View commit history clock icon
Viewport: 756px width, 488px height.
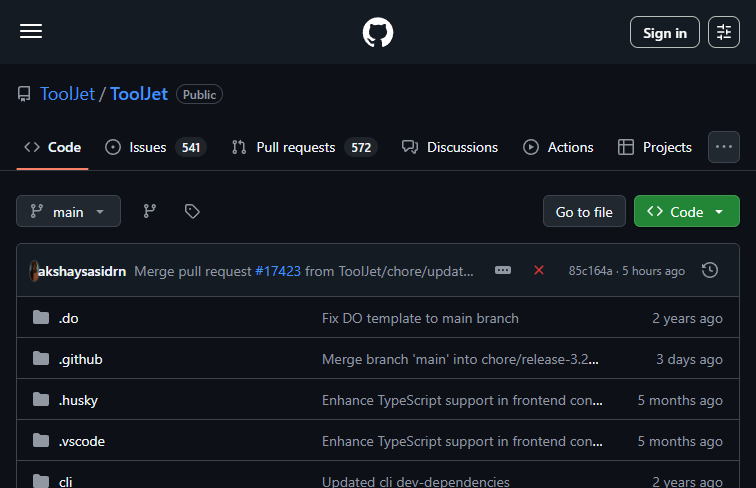pyautogui.click(x=710, y=270)
